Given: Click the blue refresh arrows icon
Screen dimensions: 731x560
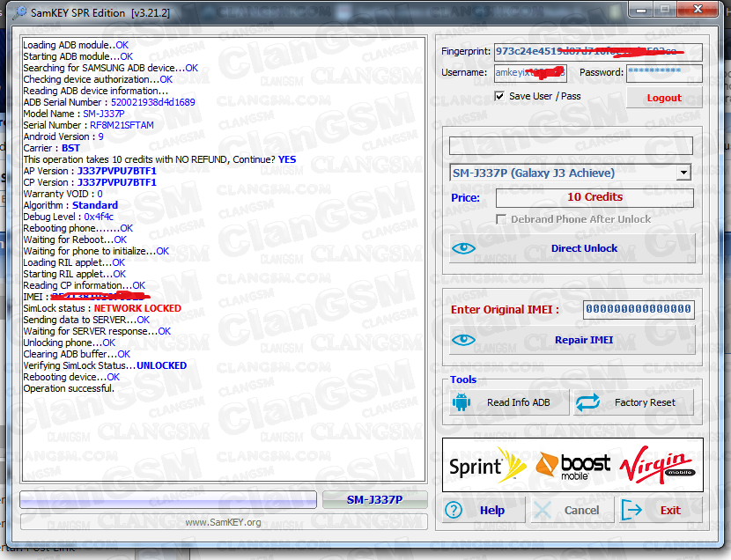Looking at the screenshot, I should [x=587, y=402].
